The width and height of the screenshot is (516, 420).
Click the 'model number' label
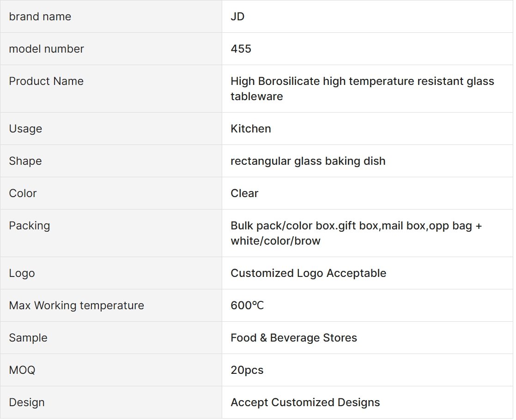pyautogui.click(x=46, y=48)
